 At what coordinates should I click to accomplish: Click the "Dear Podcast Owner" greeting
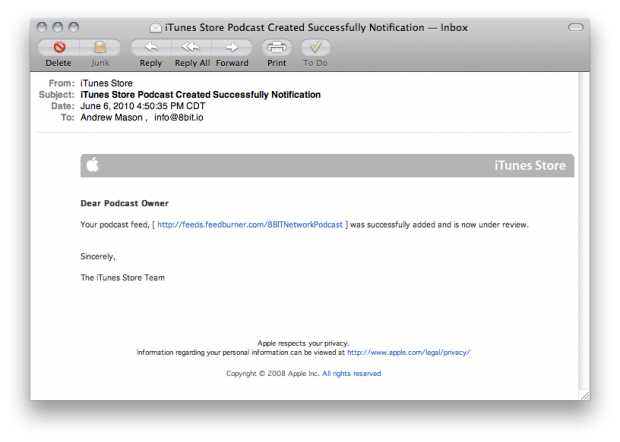[125, 203]
